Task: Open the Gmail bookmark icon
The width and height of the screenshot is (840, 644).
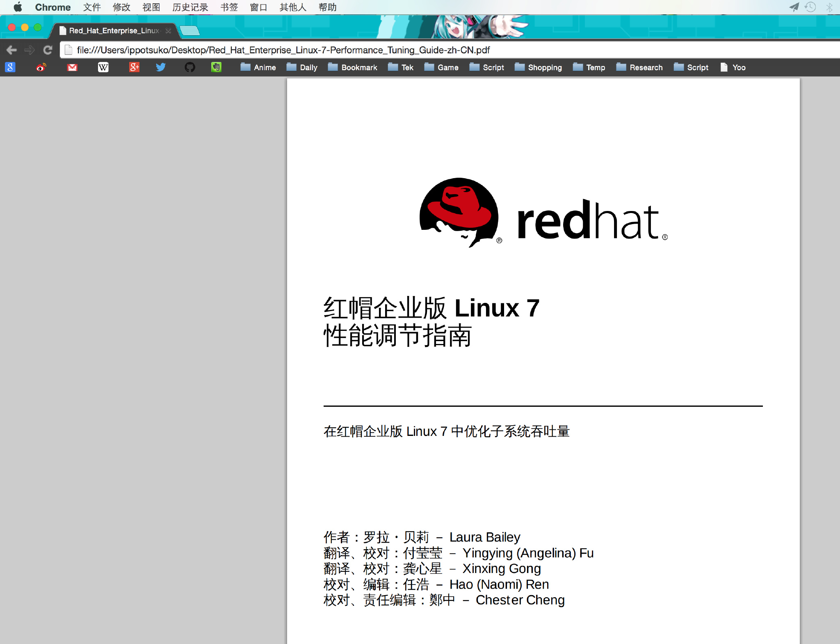Action: pos(72,67)
